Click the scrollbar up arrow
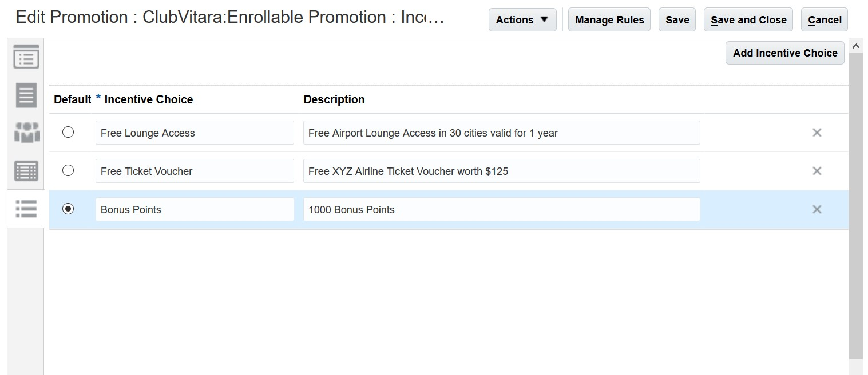 click(856, 46)
